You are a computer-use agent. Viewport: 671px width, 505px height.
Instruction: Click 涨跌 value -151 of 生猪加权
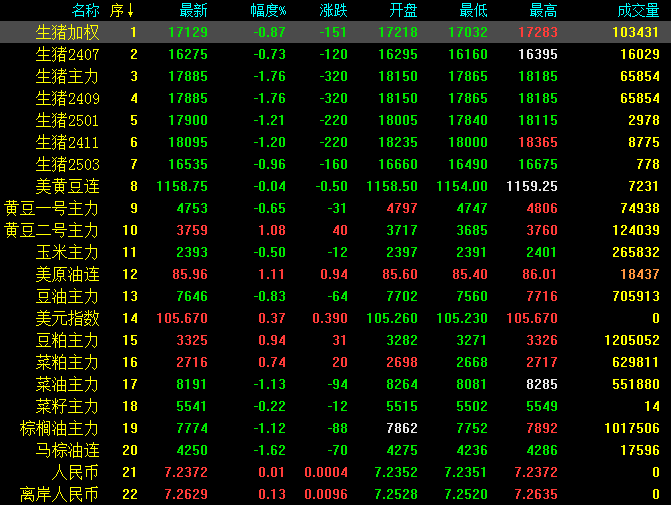click(333, 32)
